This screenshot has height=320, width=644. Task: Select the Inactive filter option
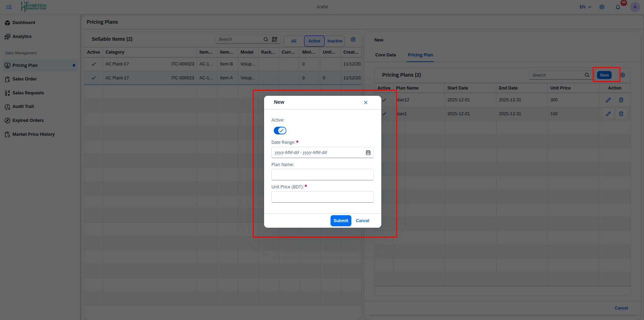tap(334, 41)
